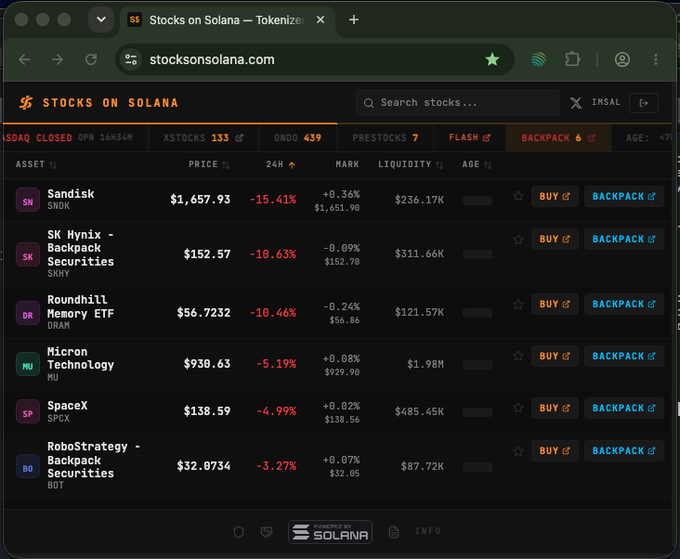Click the MU Micron Technology badge
680x559 pixels.
click(x=28, y=364)
